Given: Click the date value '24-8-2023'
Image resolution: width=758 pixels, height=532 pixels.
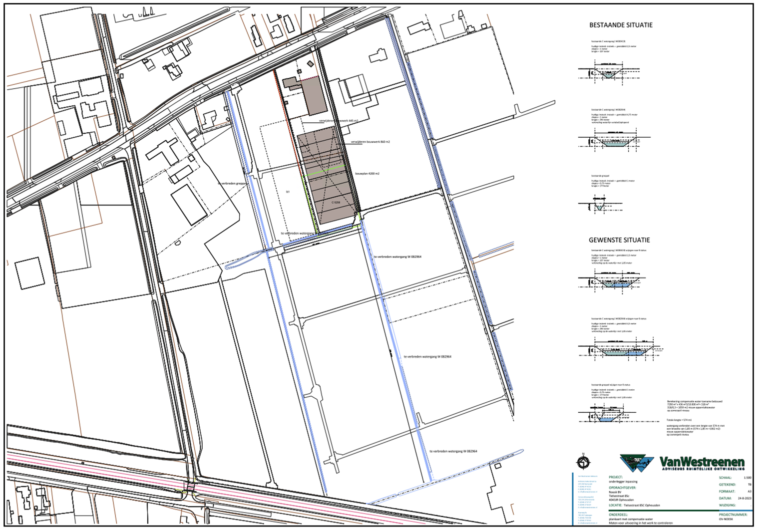Looking at the screenshot, I should 745,499.
